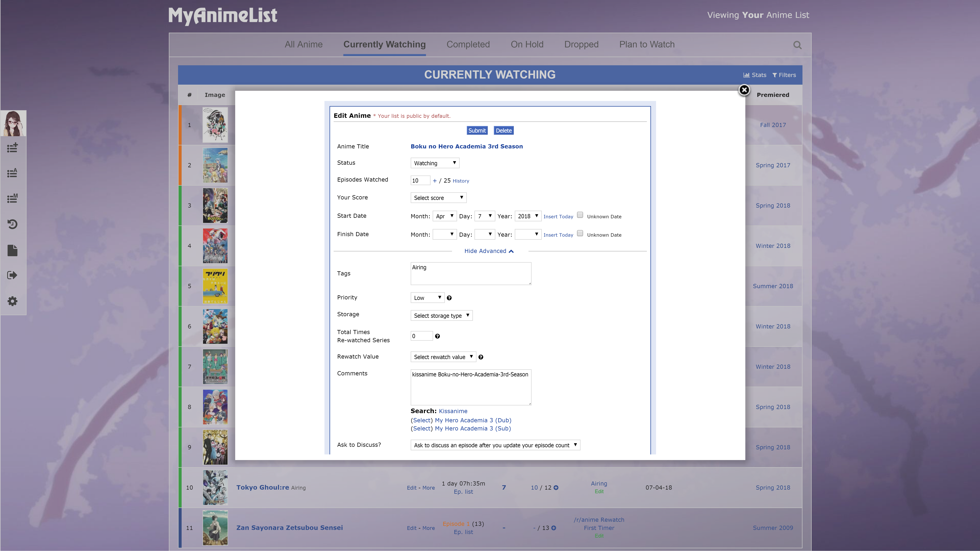Open Start Date Day dropdown
The width and height of the screenshot is (980, 551).
coord(485,216)
